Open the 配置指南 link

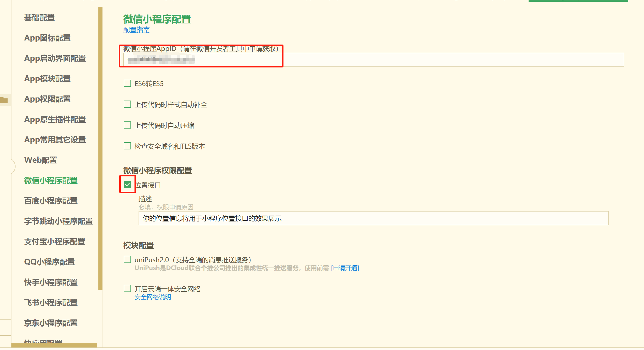(x=136, y=30)
